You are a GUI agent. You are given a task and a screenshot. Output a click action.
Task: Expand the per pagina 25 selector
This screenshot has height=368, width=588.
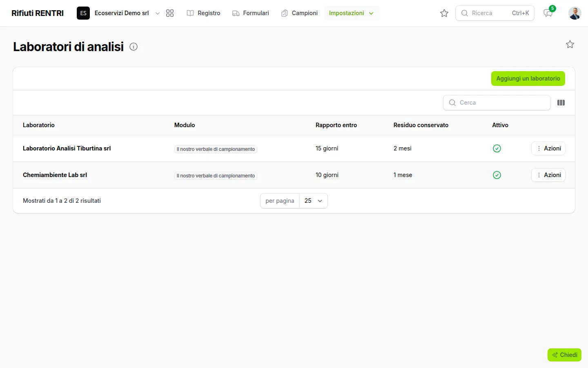pos(314,201)
